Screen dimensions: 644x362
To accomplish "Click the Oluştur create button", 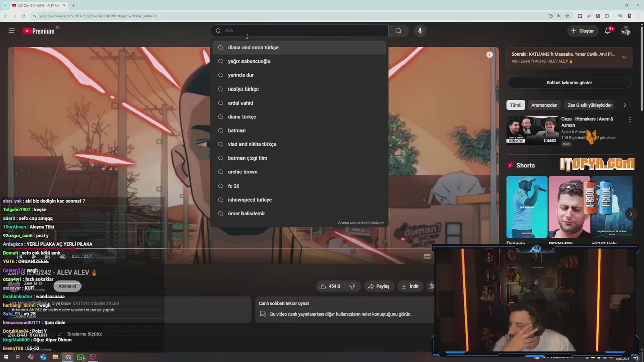I will point(582,31).
